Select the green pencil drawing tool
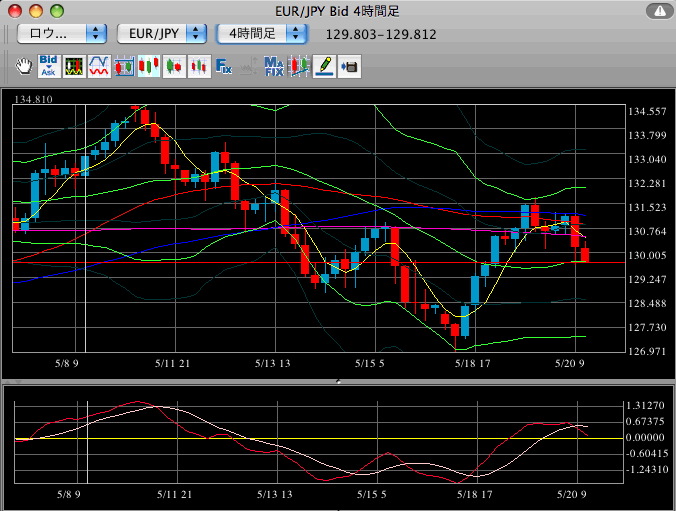The image size is (676, 511). [324, 66]
